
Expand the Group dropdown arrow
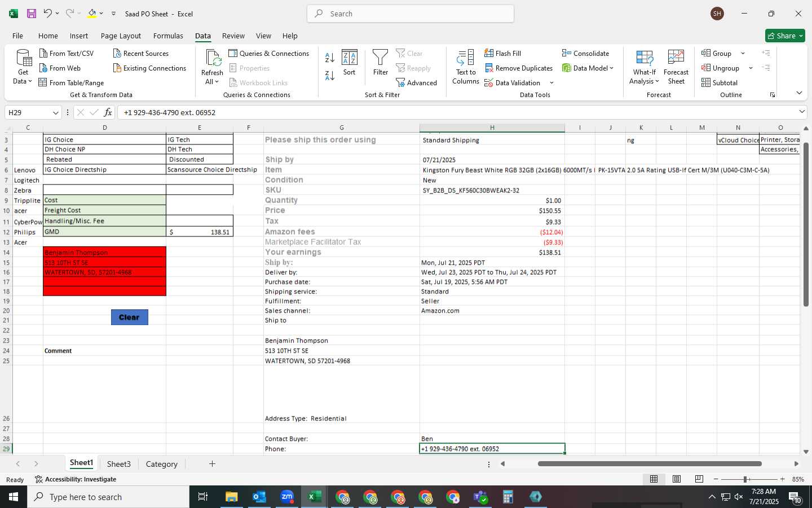(743, 53)
